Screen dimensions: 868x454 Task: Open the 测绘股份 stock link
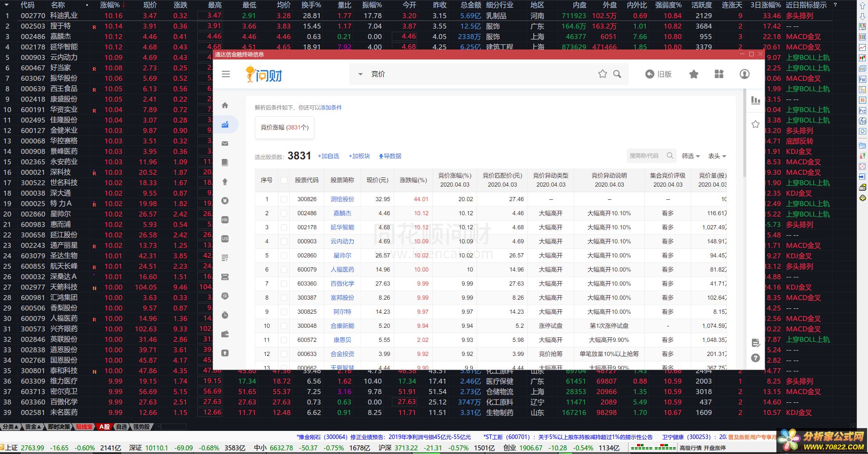point(342,199)
